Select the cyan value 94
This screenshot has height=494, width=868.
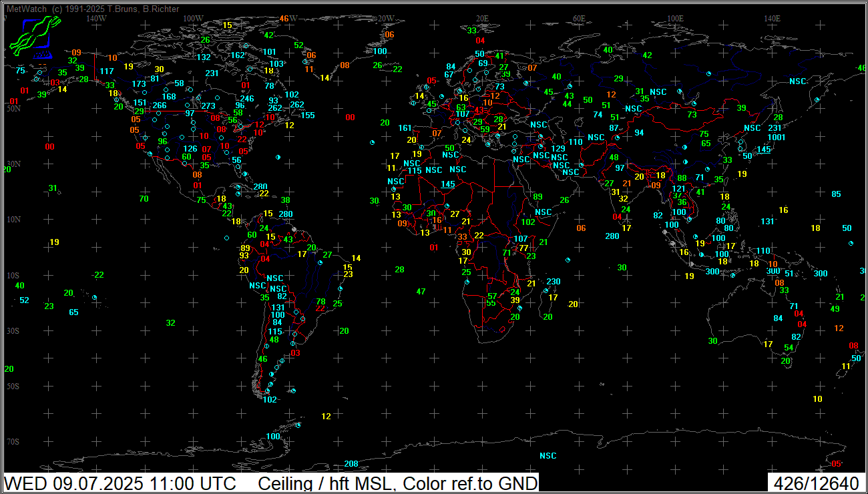pyautogui.click(x=639, y=133)
